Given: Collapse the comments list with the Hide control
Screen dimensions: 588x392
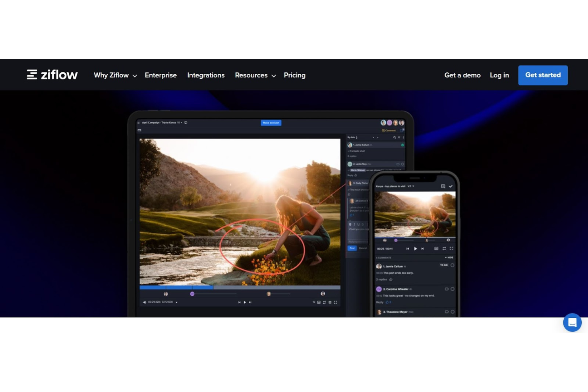Looking at the screenshot, I should (450, 258).
